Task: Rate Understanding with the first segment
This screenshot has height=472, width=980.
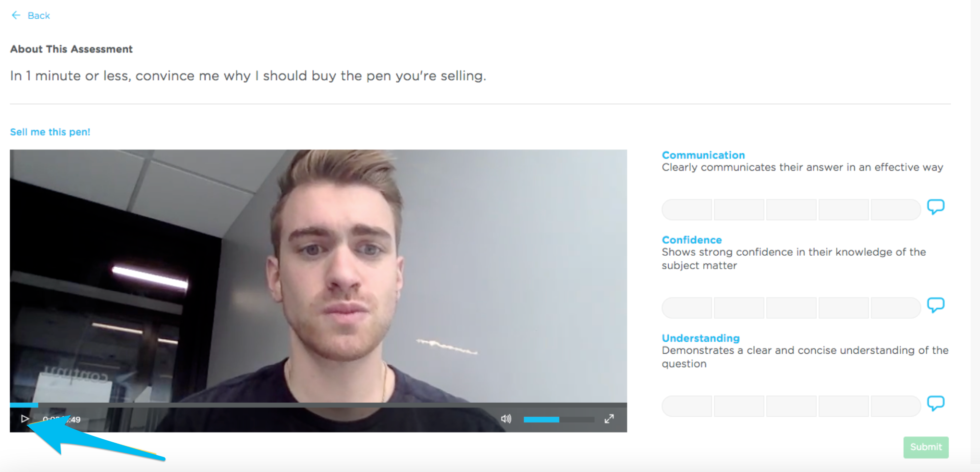Action: coord(687,406)
